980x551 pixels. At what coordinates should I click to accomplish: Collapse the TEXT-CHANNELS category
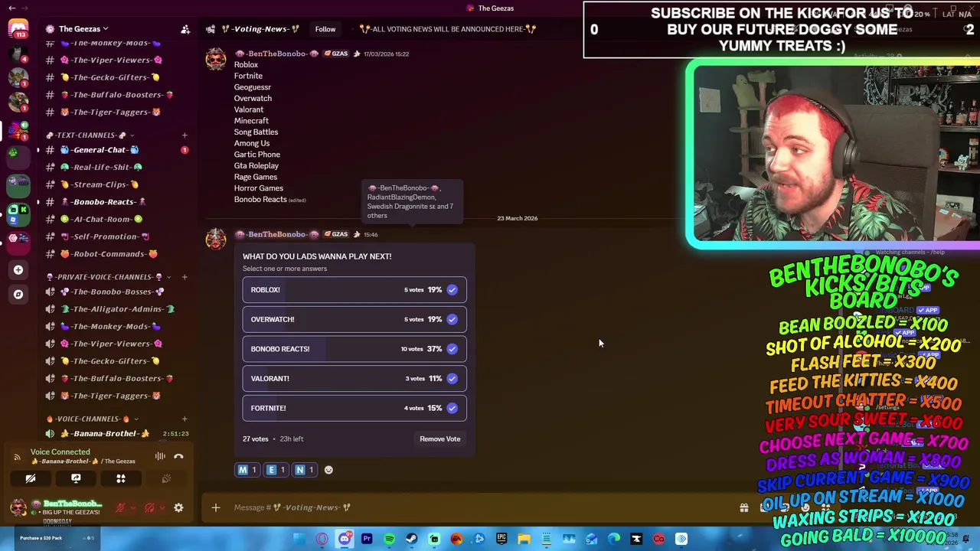[x=90, y=135]
